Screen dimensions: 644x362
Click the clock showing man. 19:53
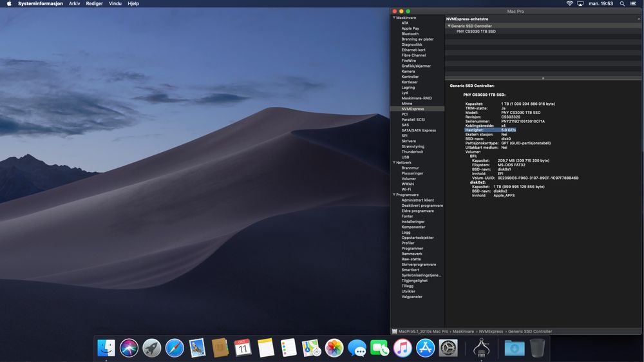pos(600,3)
